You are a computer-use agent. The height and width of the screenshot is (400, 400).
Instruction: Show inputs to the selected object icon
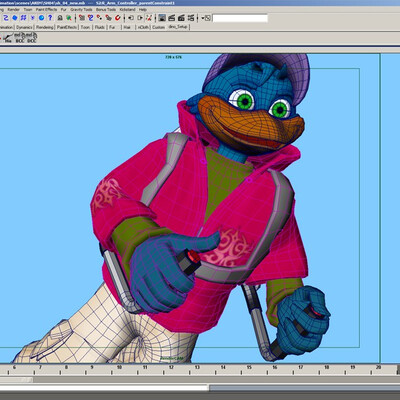131,18
